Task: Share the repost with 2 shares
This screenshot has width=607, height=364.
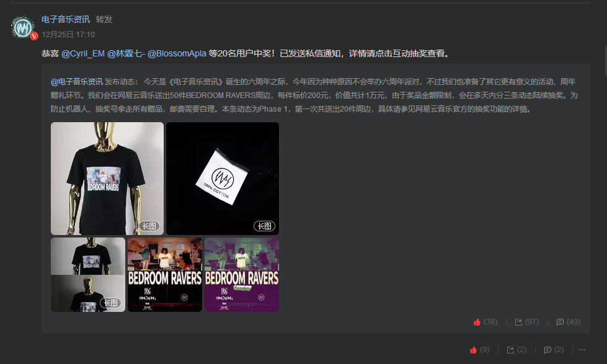Action: pos(516,350)
